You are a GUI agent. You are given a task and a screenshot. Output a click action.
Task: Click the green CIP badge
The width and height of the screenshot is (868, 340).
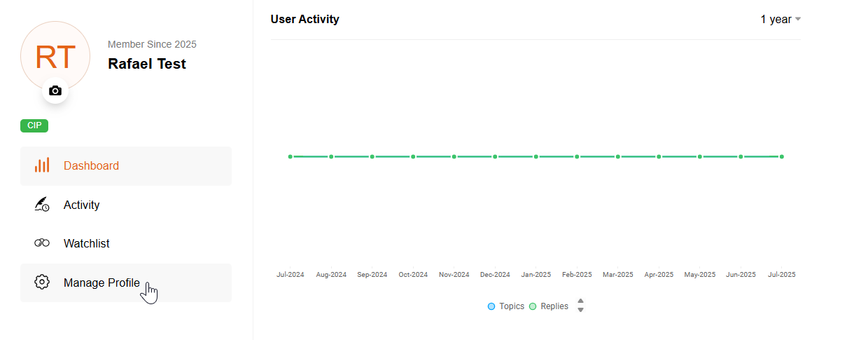click(x=34, y=126)
